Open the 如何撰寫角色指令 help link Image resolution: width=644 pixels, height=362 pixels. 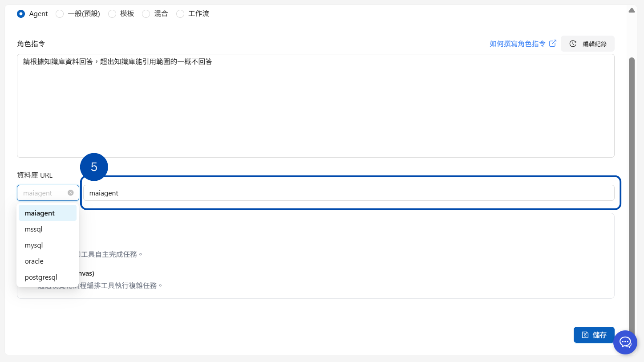click(x=517, y=44)
